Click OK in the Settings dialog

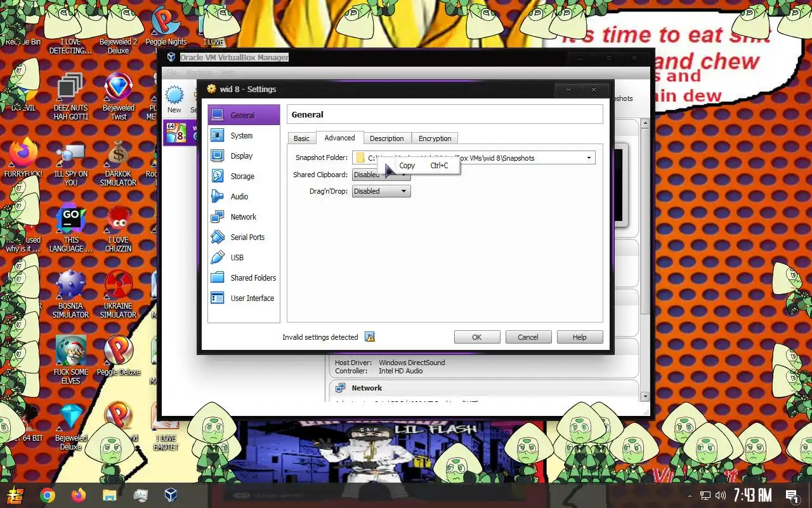tap(477, 337)
